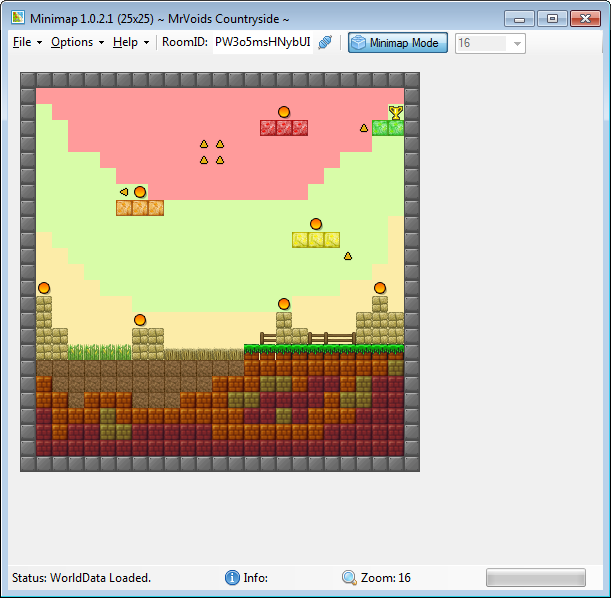Click the magnifier Zoom icon in status bar

(x=349, y=577)
